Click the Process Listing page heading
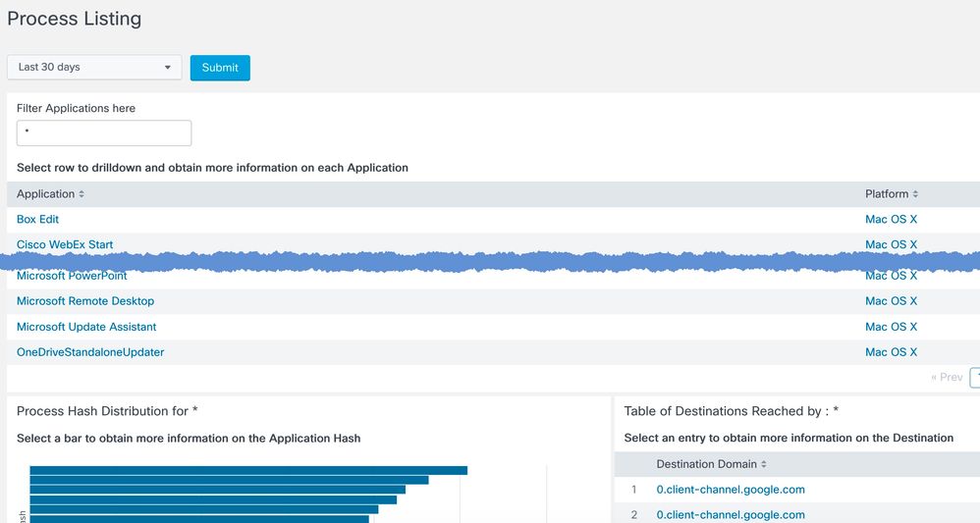 (x=75, y=19)
